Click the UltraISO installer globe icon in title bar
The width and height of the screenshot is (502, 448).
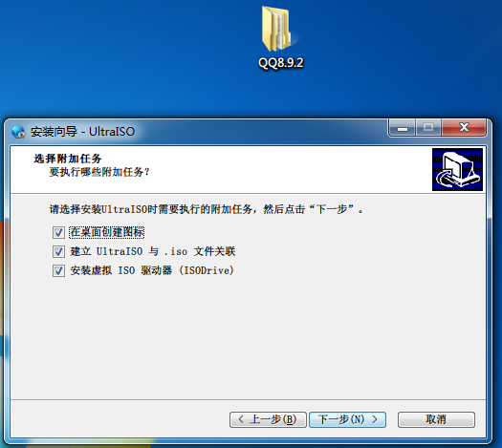tap(18, 132)
